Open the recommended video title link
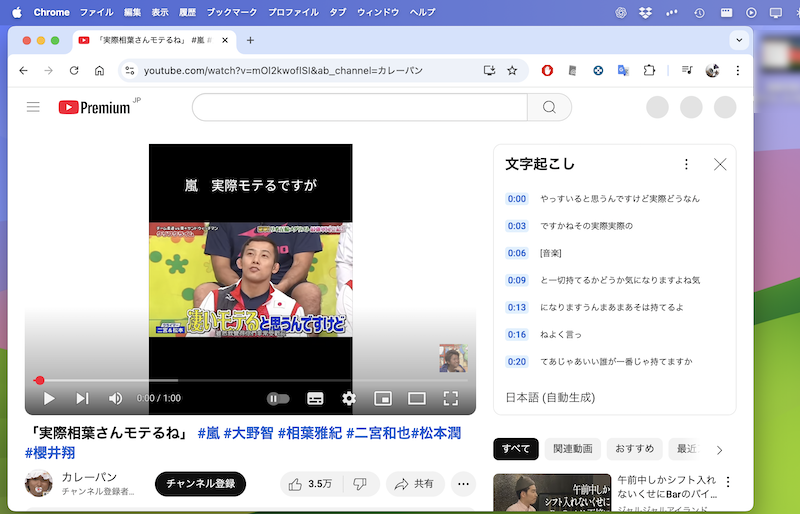 coord(667,486)
